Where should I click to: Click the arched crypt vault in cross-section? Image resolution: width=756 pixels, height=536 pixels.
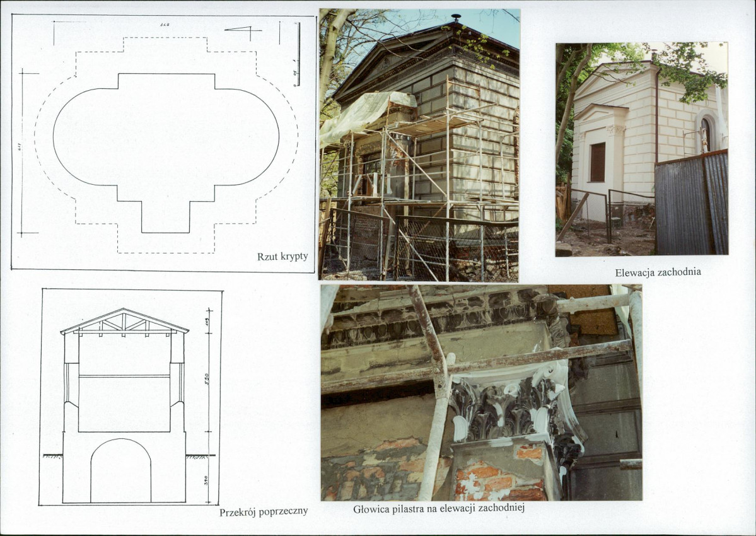(x=121, y=470)
